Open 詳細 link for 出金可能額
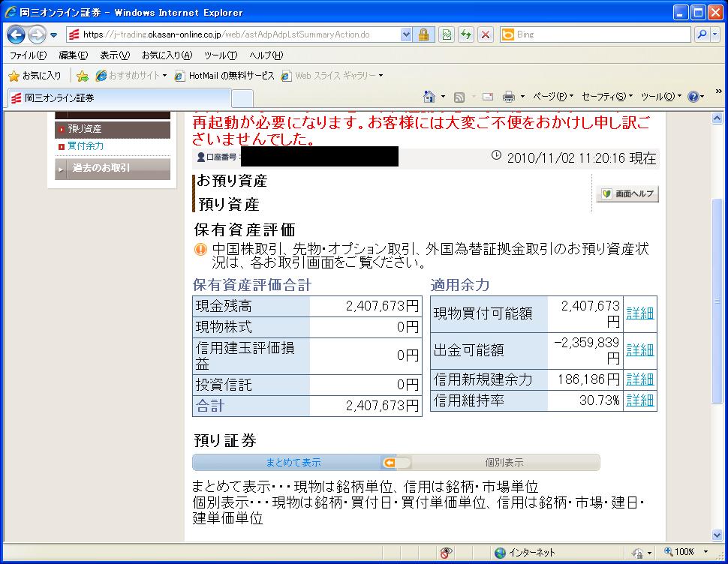Viewport: 728px width, 564px height. (x=639, y=350)
